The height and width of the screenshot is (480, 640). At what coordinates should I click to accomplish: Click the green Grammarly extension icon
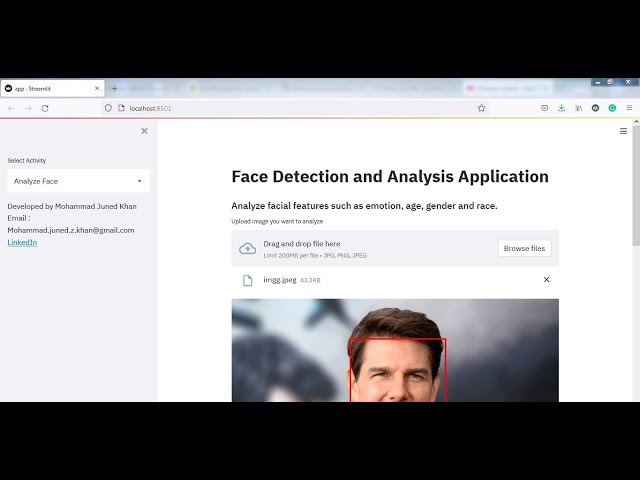coord(612,108)
